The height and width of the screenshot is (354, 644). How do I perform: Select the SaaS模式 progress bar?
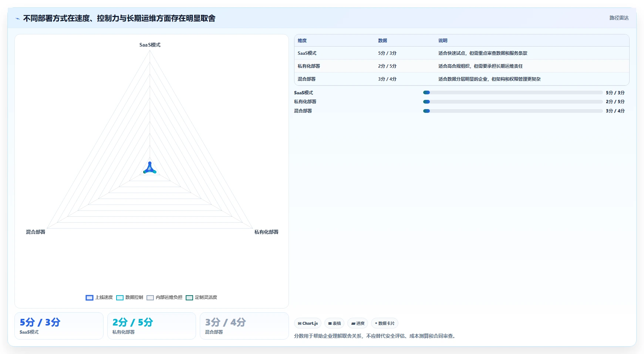[513, 92]
